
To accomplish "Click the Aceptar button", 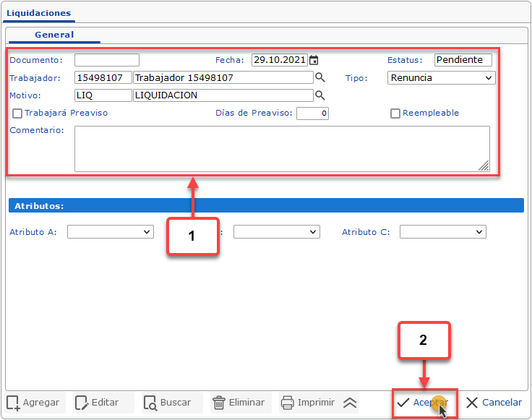I will pyautogui.click(x=423, y=403).
